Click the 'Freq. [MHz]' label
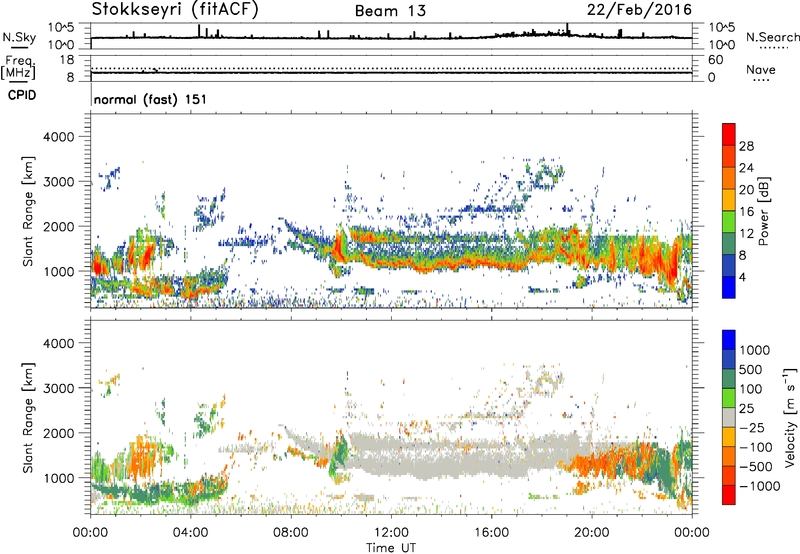 (18, 68)
